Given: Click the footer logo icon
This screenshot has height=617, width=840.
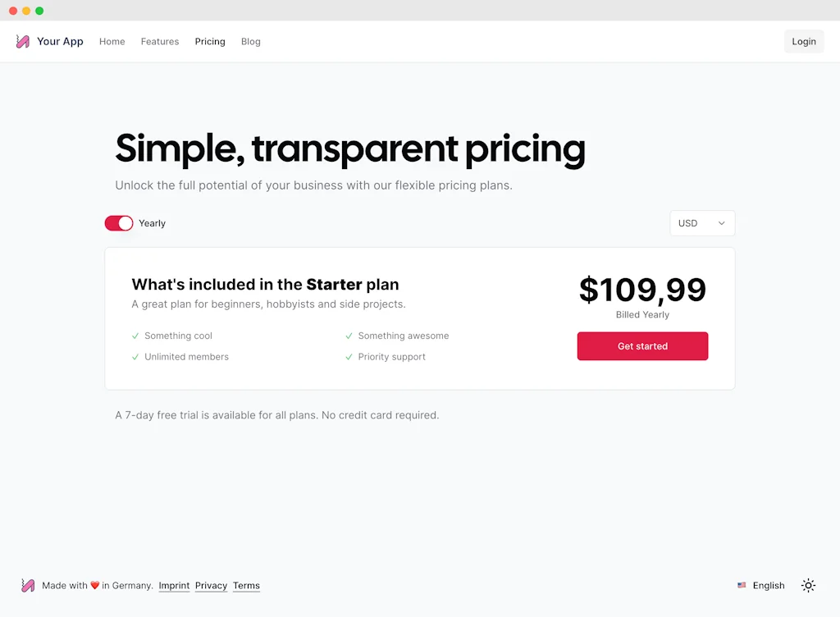Looking at the screenshot, I should pyautogui.click(x=27, y=585).
